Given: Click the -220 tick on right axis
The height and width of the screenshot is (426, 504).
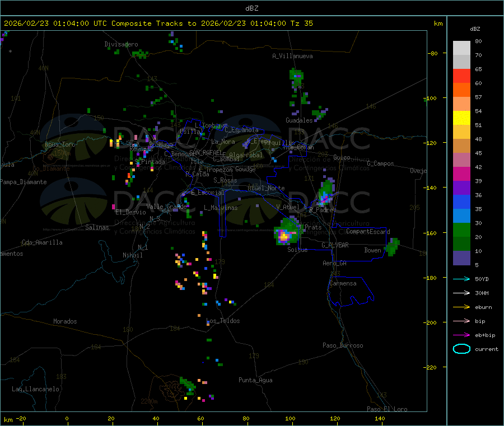Looking at the screenshot, I should 431,368.
